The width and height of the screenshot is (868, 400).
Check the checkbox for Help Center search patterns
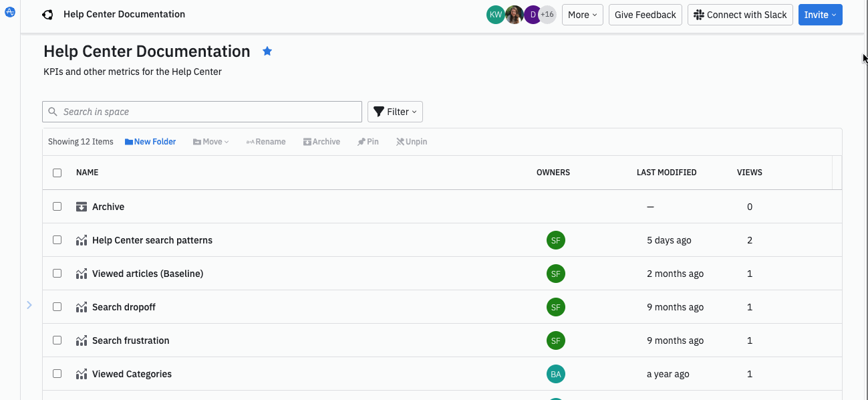tap(57, 239)
